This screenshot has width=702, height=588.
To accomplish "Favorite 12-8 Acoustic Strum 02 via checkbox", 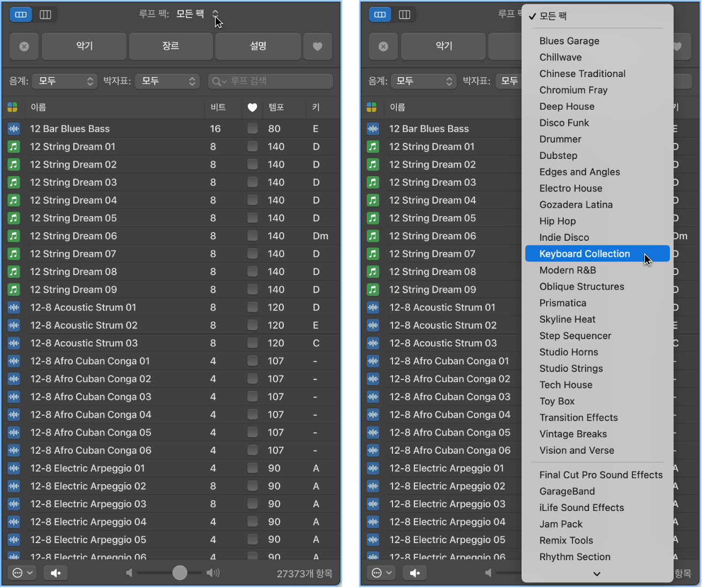I will coord(252,325).
